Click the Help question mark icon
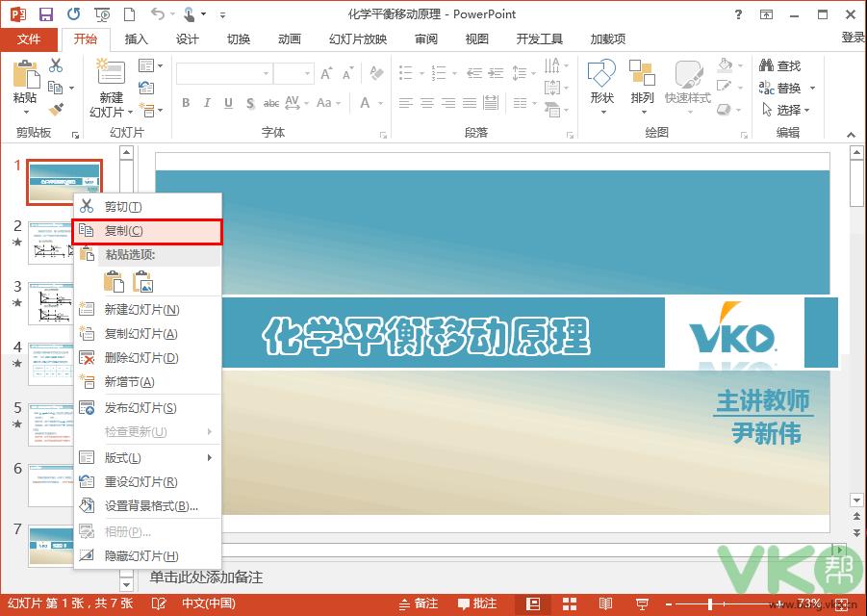Viewport: 867px width, 616px height. [738, 14]
